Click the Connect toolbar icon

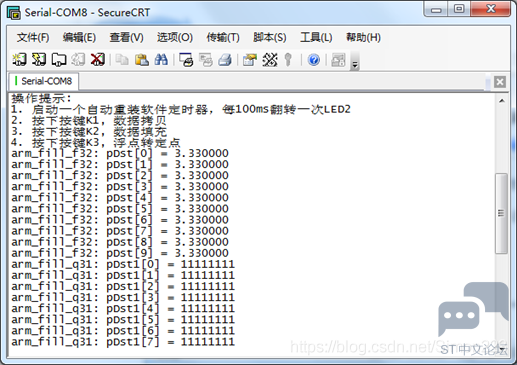pos(19,60)
